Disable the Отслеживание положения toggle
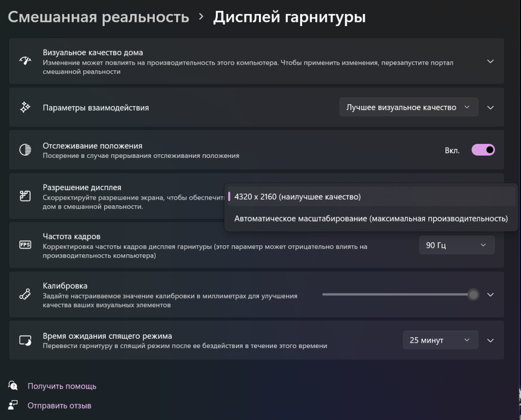This screenshot has height=420, width=521. coord(483,150)
